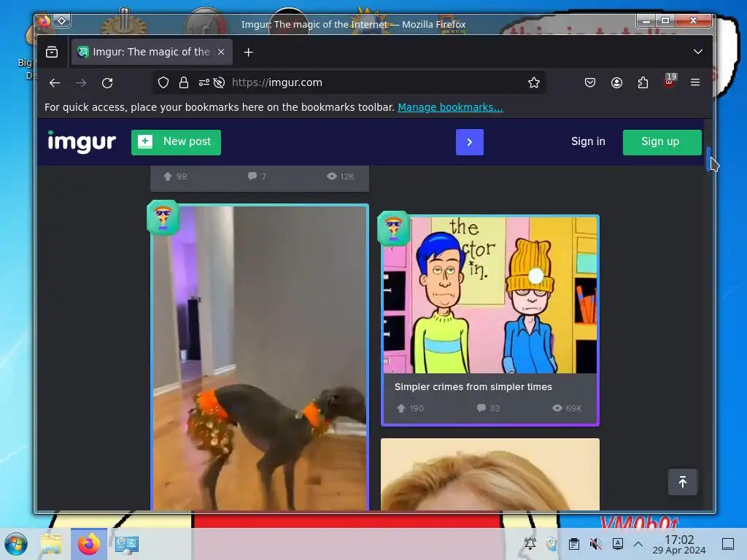Open comments on the post with 33 comments
The image size is (747, 560).
(481, 408)
